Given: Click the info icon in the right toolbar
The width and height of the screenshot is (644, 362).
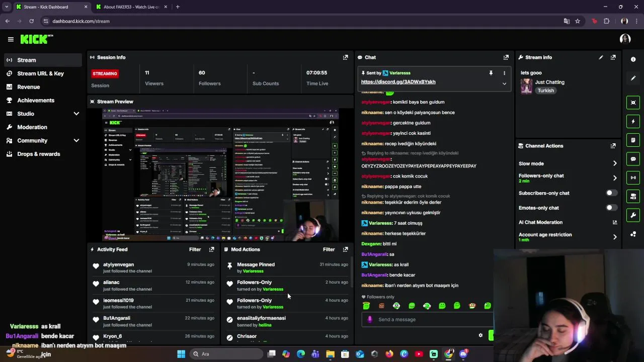Looking at the screenshot, I should point(633,59).
